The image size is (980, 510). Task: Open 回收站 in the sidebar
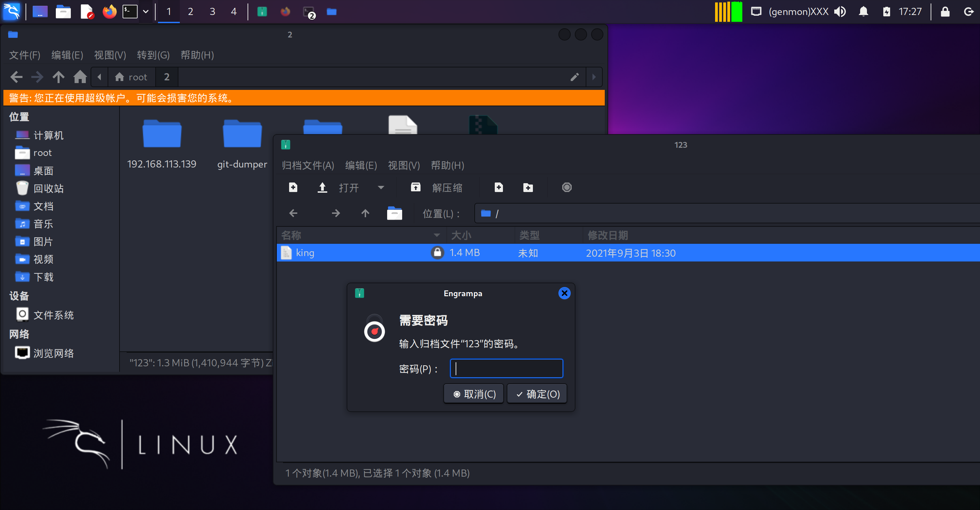pos(48,188)
